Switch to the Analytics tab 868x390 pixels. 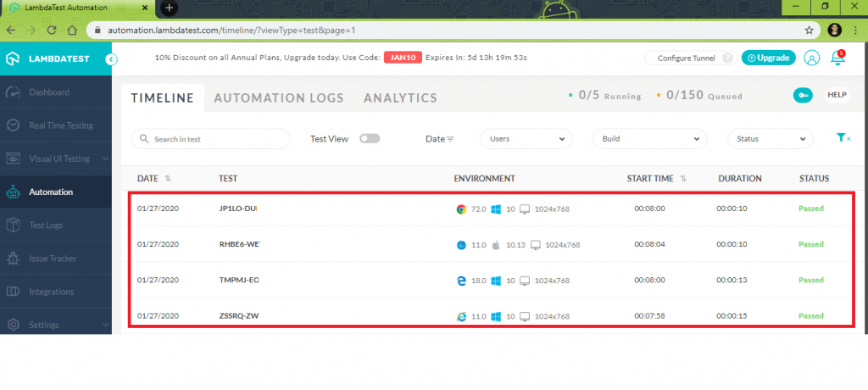tap(400, 97)
